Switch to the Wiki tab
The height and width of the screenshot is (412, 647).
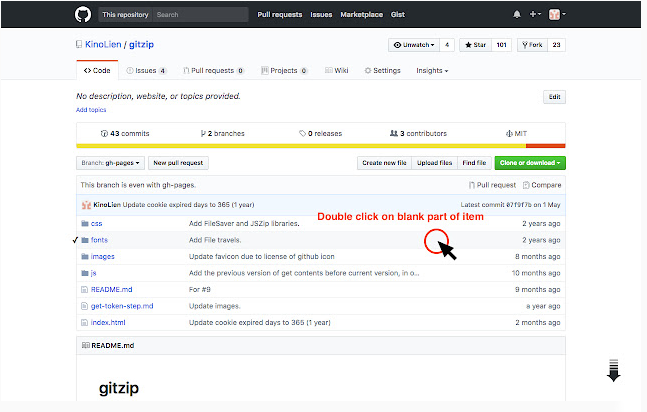(337, 71)
